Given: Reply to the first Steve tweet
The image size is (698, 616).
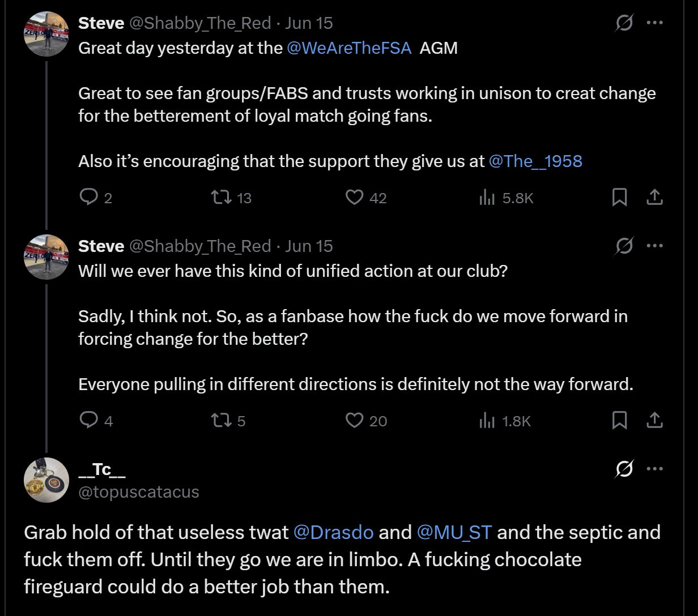Looking at the screenshot, I should click(88, 197).
